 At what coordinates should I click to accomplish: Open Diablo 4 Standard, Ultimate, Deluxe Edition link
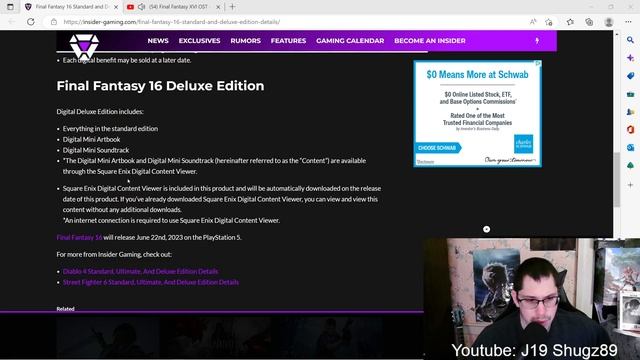point(140,271)
